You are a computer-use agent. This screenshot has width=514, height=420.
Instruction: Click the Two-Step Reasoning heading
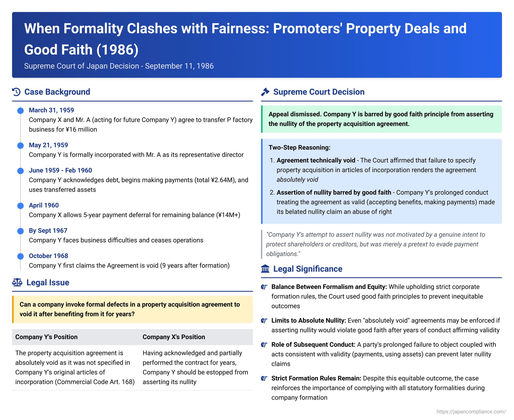point(299,148)
